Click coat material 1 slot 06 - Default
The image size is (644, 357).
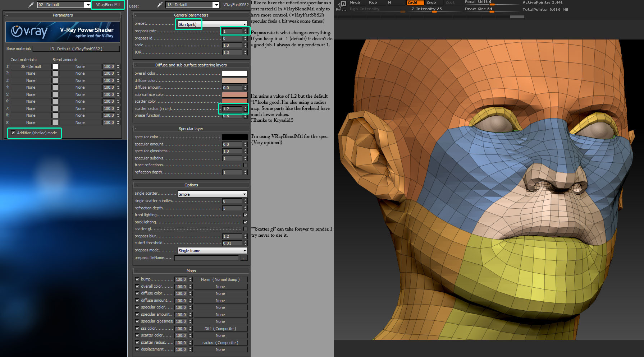click(x=31, y=66)
